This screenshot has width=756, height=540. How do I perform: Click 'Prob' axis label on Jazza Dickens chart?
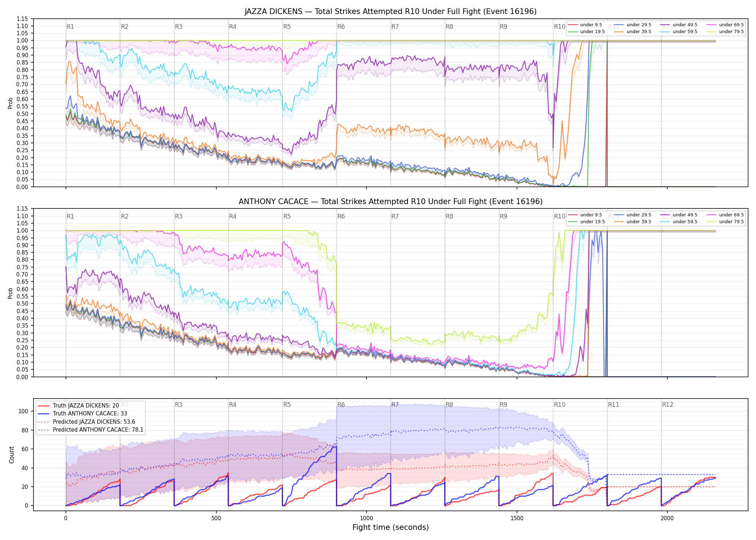tap(10, 103)
